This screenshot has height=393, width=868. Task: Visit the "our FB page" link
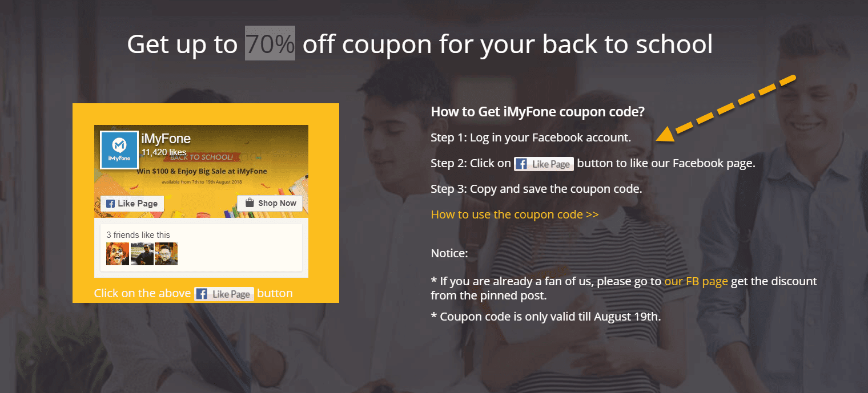click(x=696, y=281)
